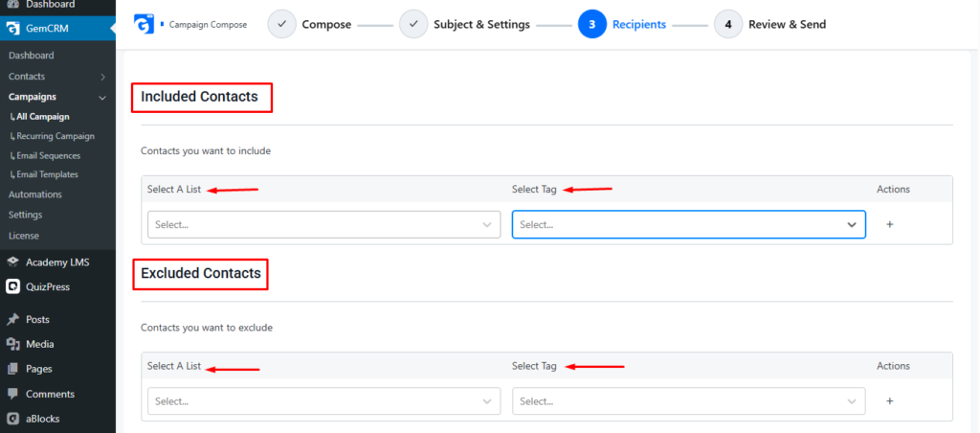Go to the Compose step
Screen dimensions: 980x433
[326, 24]
